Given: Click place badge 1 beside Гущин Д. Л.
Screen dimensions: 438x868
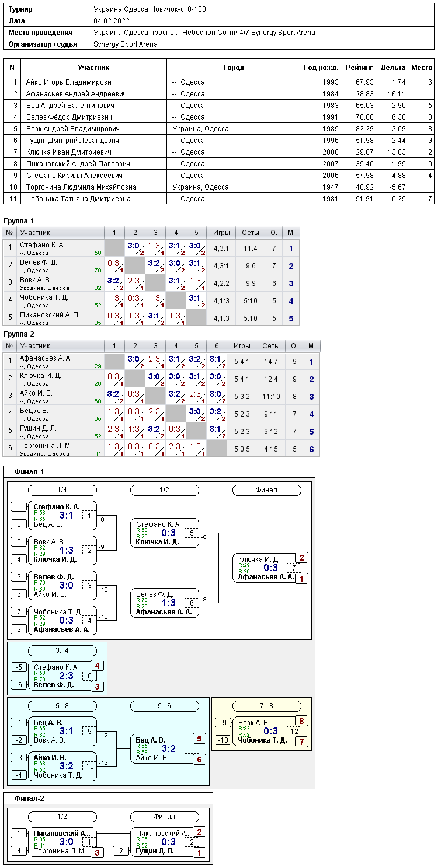Looking at the screenshot, I should (x=199, y=853).
